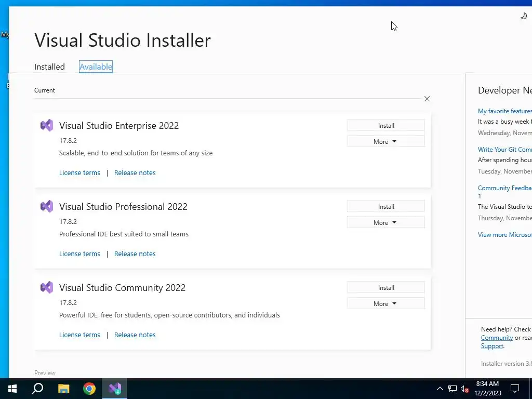Click 'Developer Ne' panel heading
This screenshot has height=399, width=532.
click(505, 90)
